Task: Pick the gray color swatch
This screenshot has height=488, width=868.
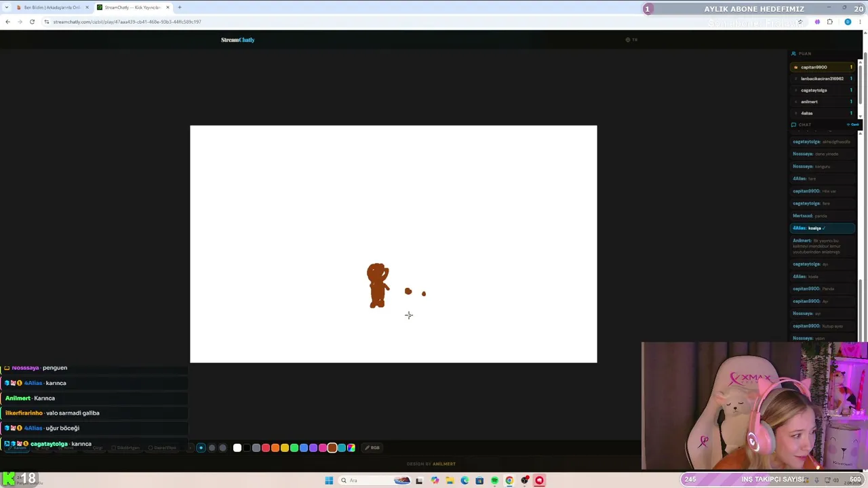Action: pos(256,447)
